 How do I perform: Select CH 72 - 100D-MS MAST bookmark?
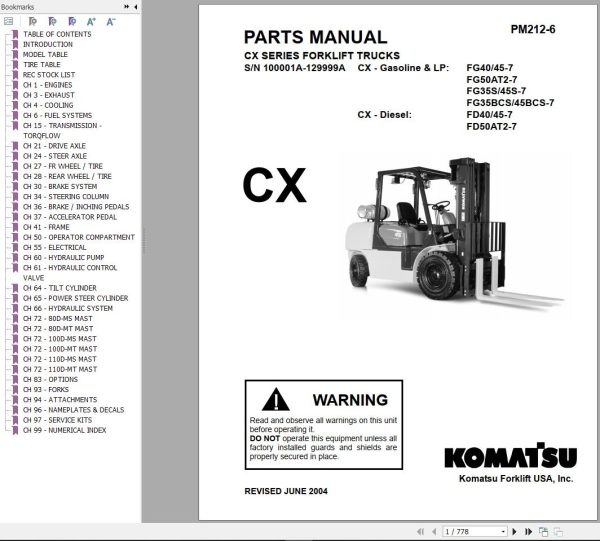pos(60,339)
